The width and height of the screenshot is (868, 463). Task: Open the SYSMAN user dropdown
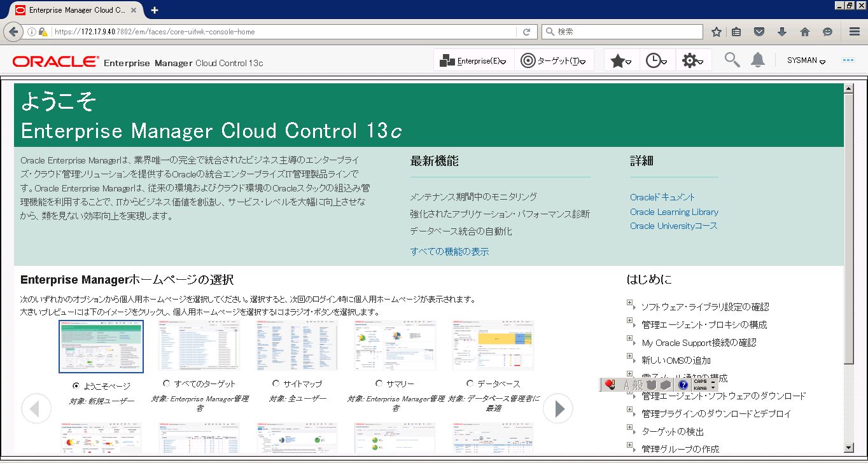[806, 60]
